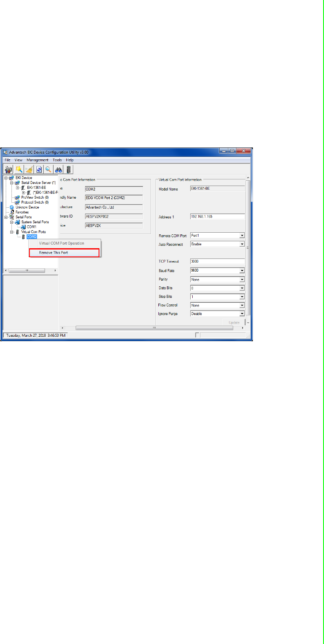The width and height of the screenshot is (324, 644).
Task: Open the View menu
Action: tap(18, 160)
